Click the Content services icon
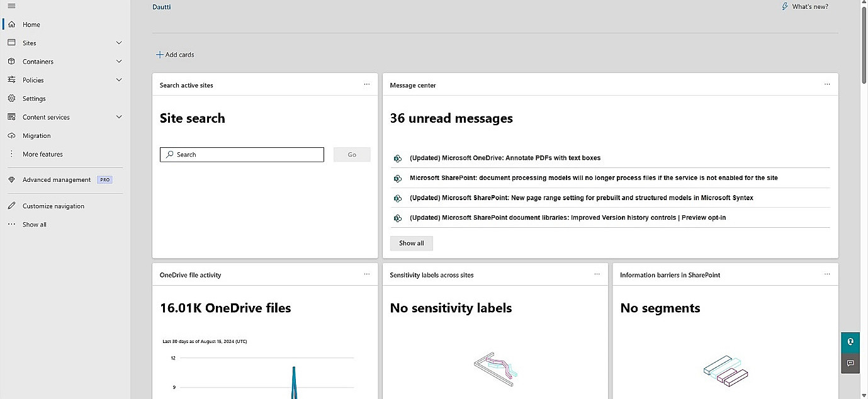868x399 pixels. (x=11, y=117)
